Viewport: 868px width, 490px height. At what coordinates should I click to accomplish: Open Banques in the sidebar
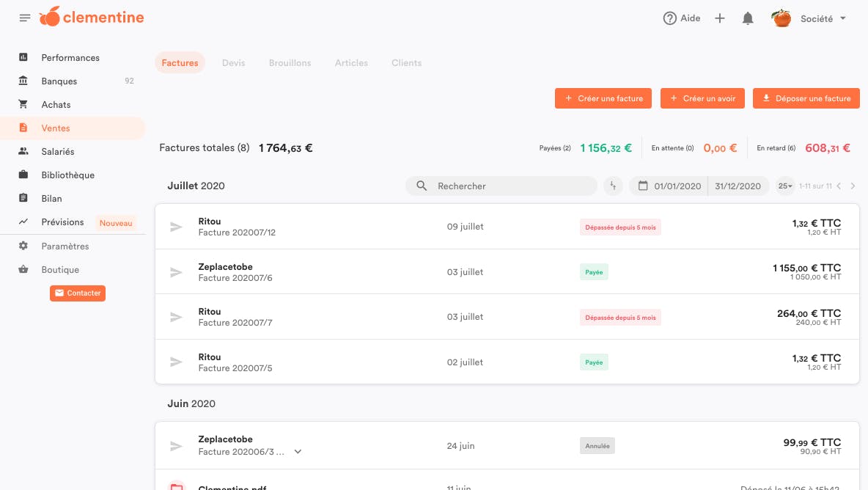59,81
